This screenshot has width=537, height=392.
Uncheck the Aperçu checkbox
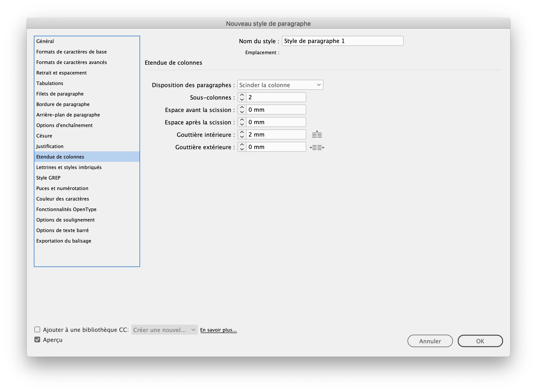point(37,340)
